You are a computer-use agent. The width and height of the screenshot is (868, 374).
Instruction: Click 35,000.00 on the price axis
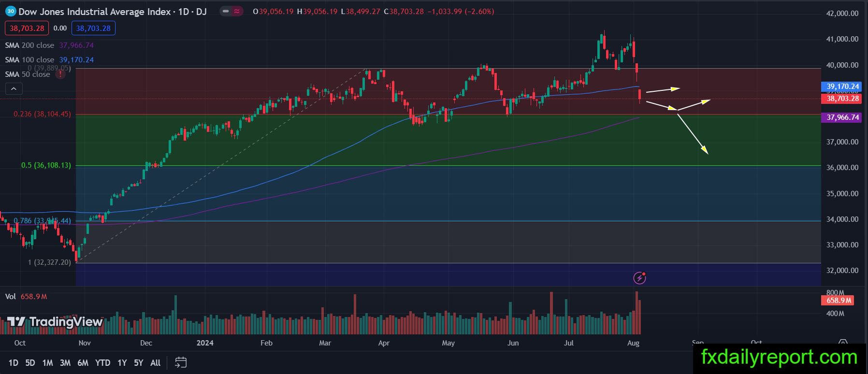[842, 194]
